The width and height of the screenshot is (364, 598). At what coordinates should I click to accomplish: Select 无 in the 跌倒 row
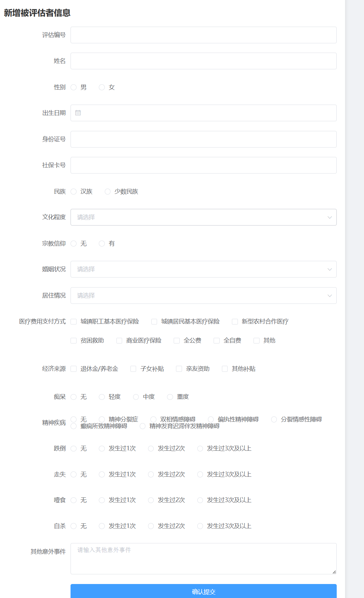pos(74,449)
